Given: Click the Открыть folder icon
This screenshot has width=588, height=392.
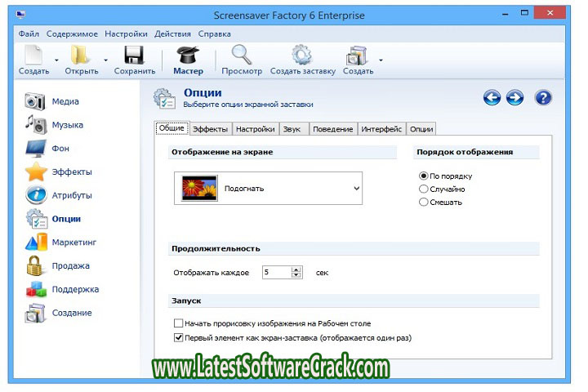Looking at the screenshot, I should tap(80, 55).
